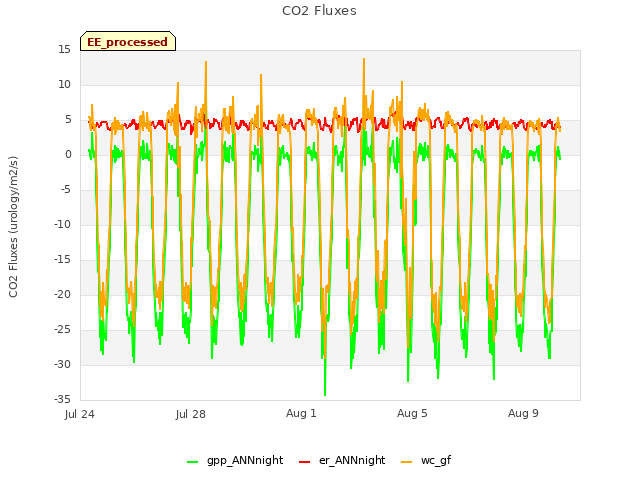The height and width of the screenshot is (480, 640).
Task: Click the Aug 5 x-axis label
Action: [412, 413]
